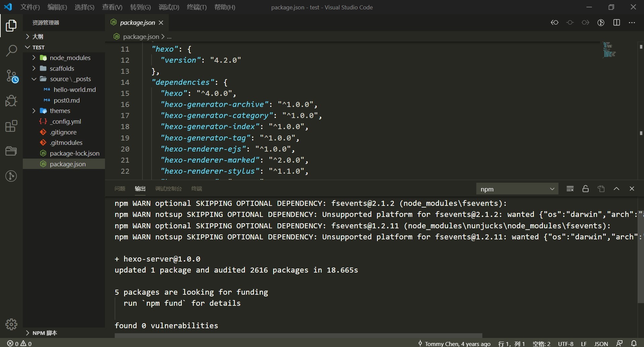The height and width of the screenshot is (347, 644).
Task: Change the JSON language mode
Action: (x=601, y=343)
